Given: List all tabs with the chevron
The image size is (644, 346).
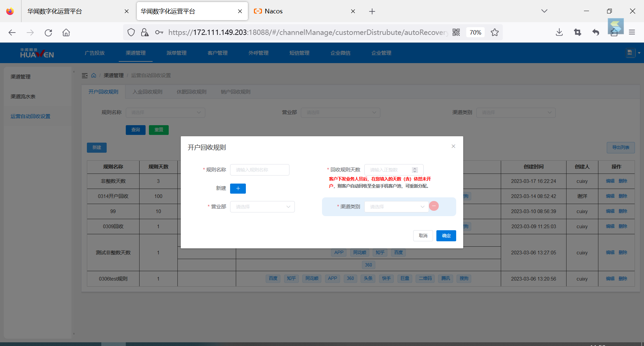Looking at the screenshot, I should point(544,11).
